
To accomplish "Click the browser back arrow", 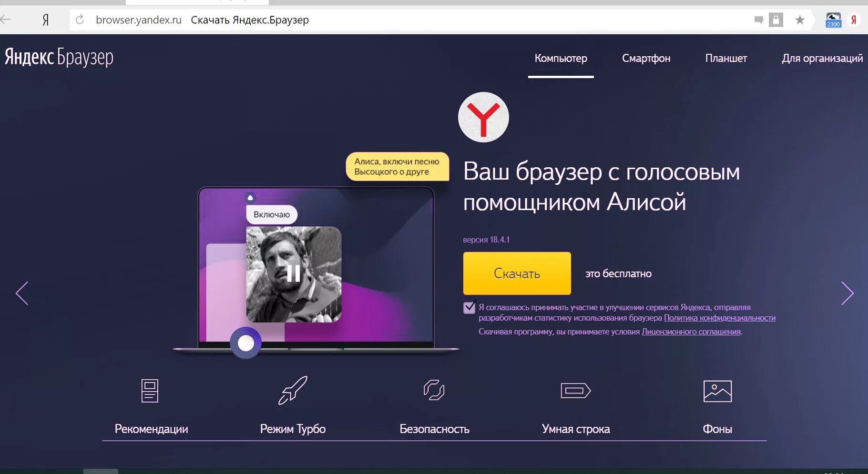I will (6, 20).
